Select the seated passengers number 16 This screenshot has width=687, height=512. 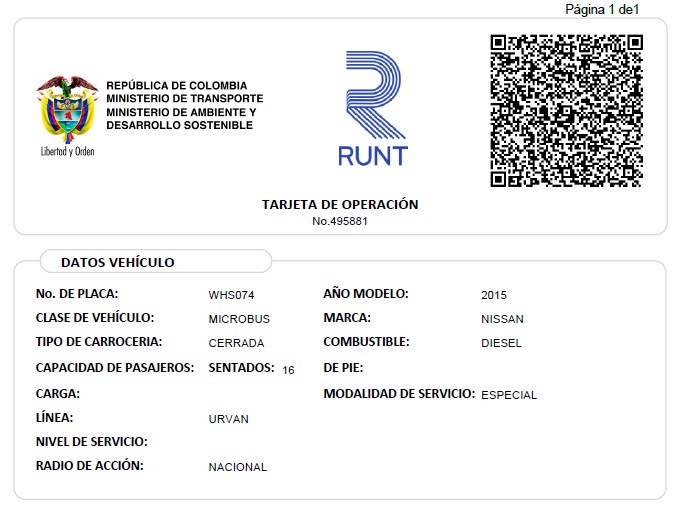pyautogui.click(x=289, y=369)
